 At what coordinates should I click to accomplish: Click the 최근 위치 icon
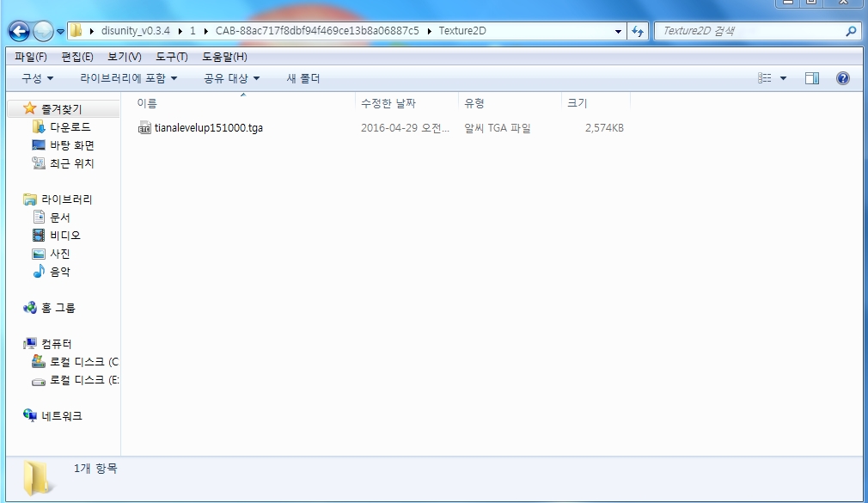[38, 163]
